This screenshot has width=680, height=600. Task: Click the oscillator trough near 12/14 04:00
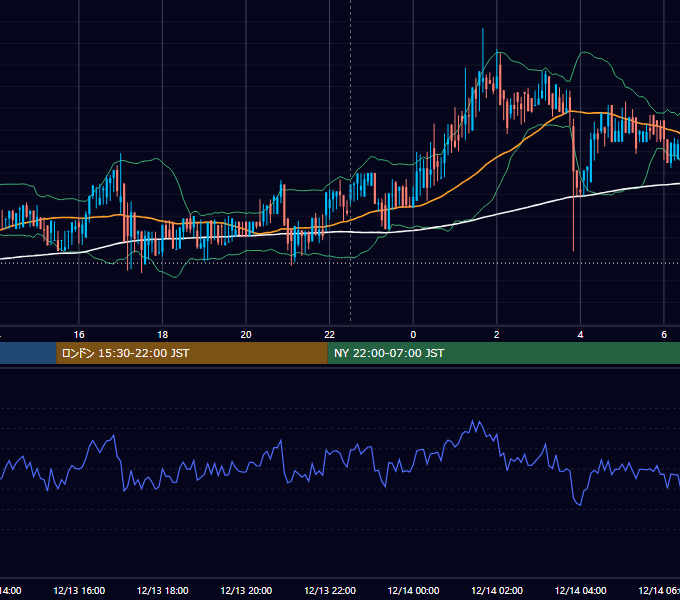579,503
